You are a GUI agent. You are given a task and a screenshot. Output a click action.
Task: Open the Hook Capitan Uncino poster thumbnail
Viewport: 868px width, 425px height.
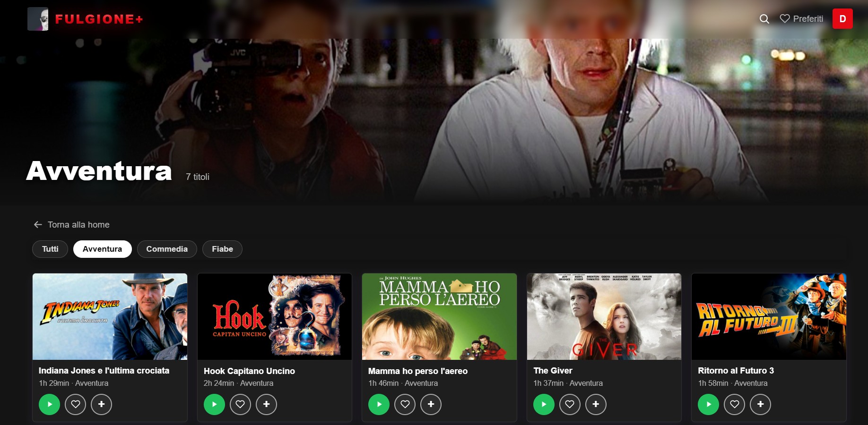275,316
